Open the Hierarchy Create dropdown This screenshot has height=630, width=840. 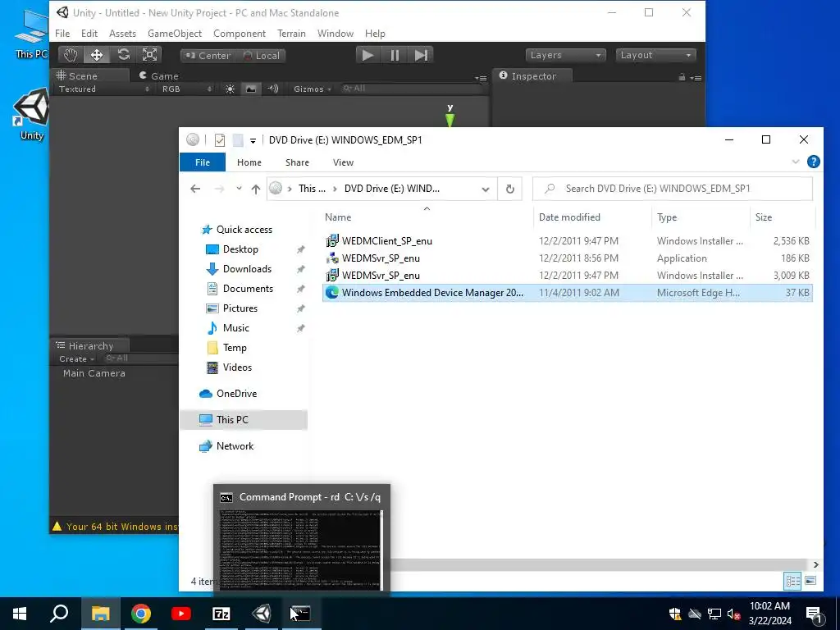(77, 359)
